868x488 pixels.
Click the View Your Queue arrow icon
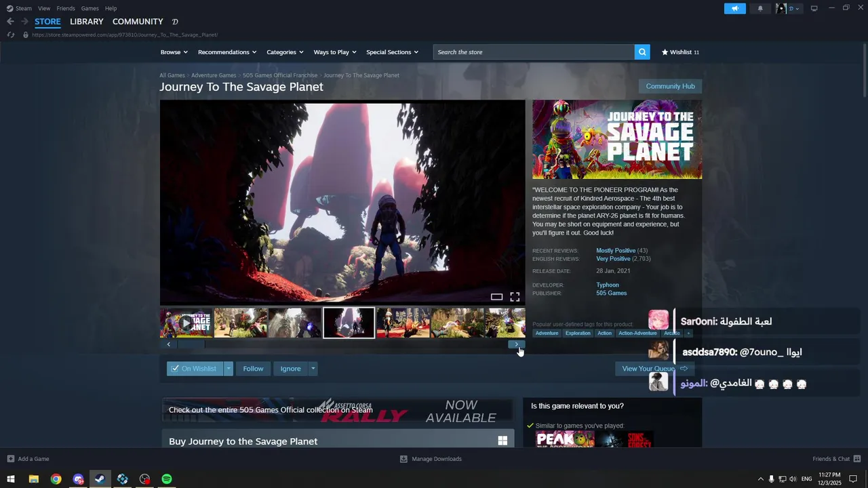tap(684, 369)
